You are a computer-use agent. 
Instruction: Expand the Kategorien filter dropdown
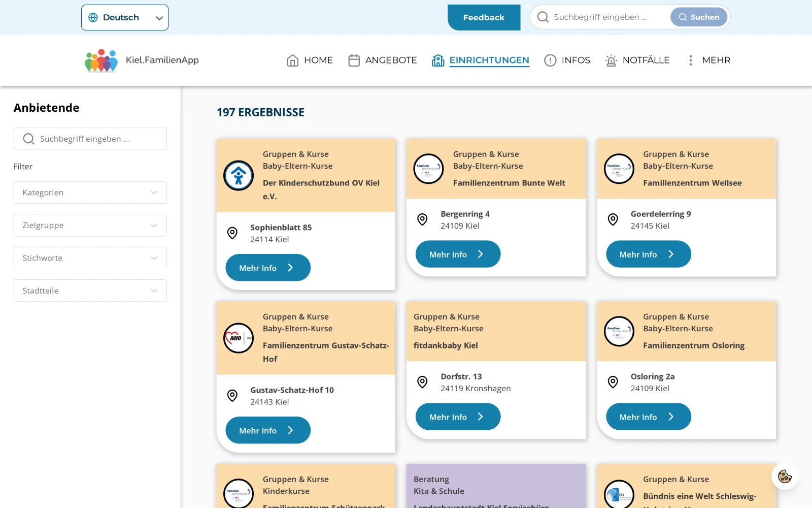[90, 193]
